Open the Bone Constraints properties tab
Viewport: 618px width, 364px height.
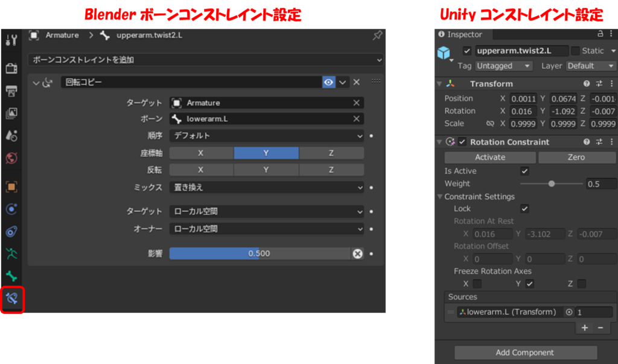click(x=12, y=298)
